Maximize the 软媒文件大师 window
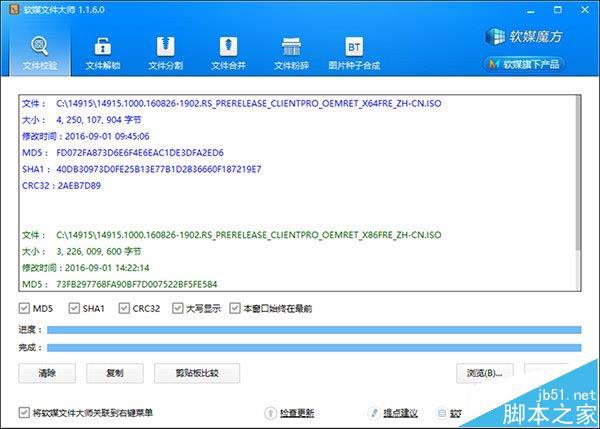Viewport: 600px width, 429px height. click(558, 10)
